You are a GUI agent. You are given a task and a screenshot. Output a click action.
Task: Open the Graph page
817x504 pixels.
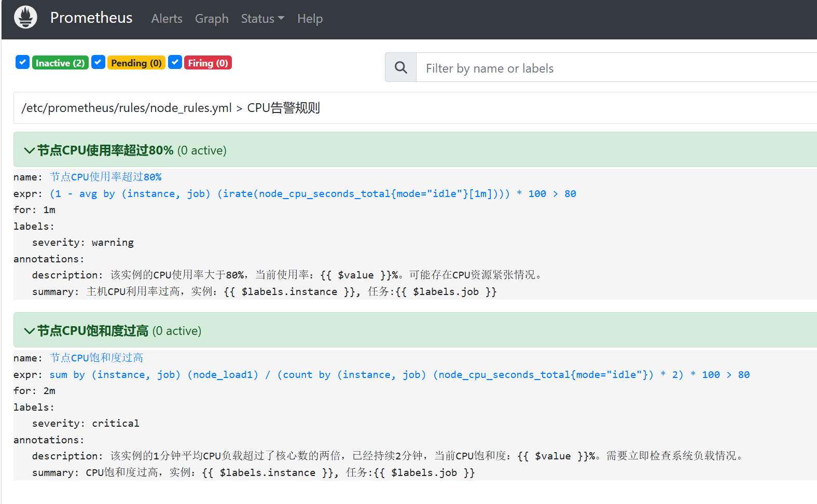[x=212, y=19]
